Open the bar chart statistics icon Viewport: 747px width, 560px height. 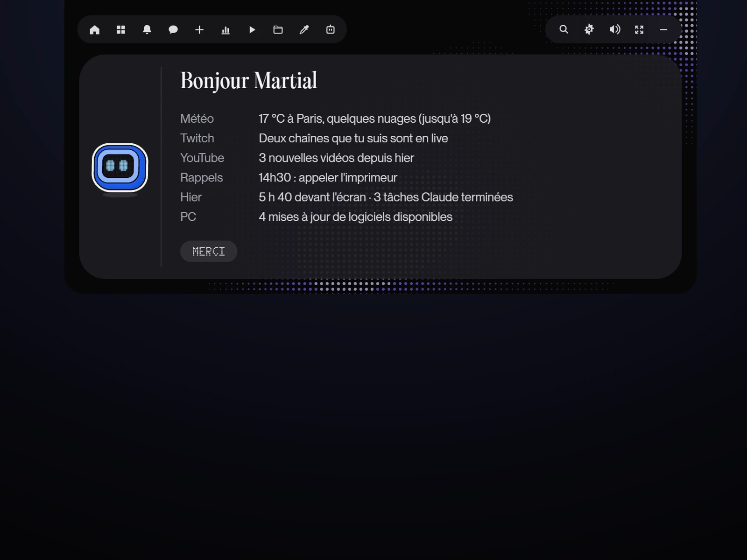(226, 30)
